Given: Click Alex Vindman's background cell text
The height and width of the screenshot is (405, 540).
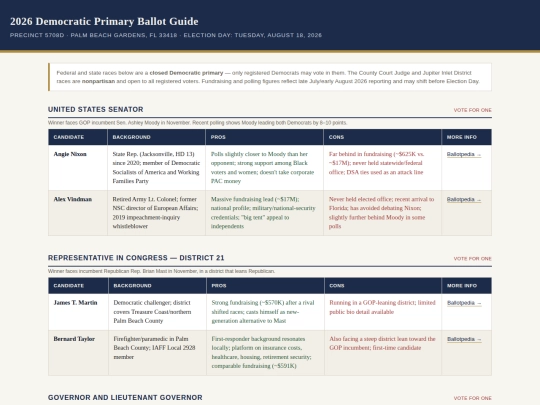Looking at the screenshot, I should [x=155, y=213].
